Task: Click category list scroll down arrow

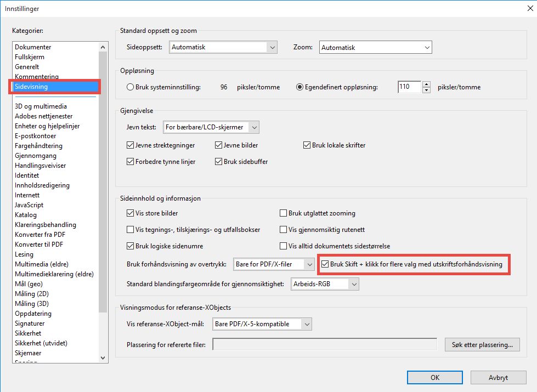Action: pos(103,358)
